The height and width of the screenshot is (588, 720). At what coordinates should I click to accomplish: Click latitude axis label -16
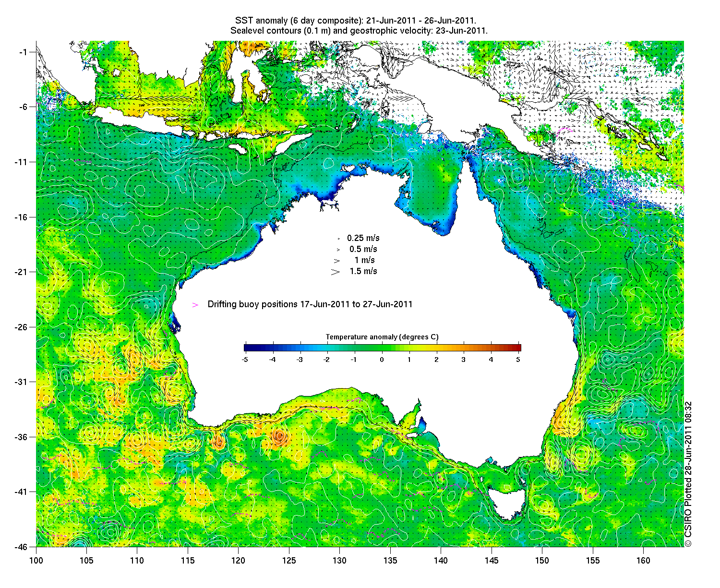(x=22, y=217)
